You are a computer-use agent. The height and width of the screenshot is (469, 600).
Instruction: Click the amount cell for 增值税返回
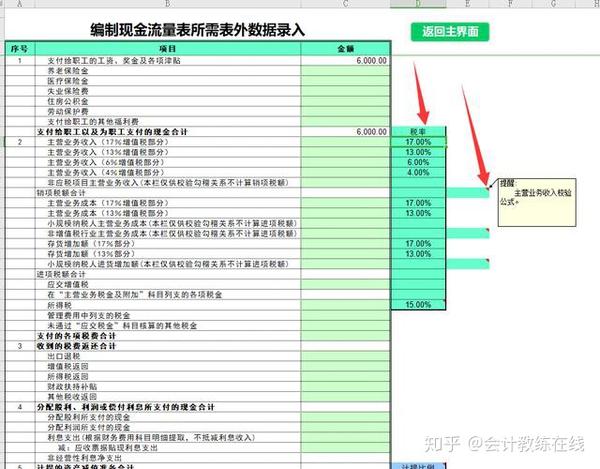click(x=346, y=366)
